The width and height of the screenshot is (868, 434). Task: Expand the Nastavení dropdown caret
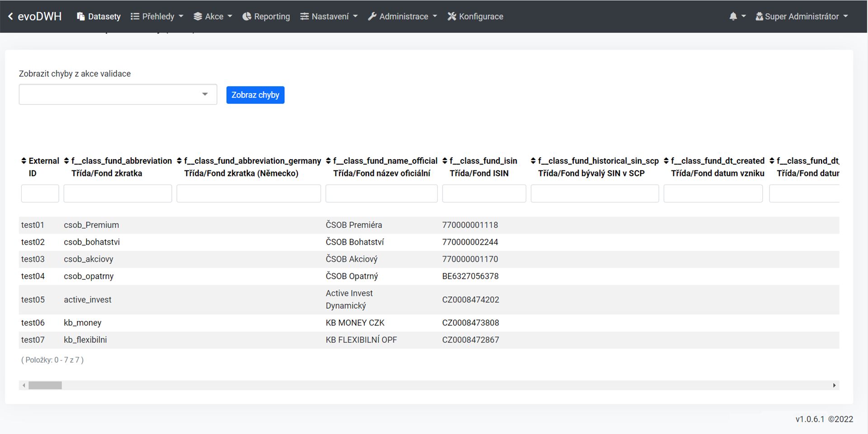pyautogui.click(x=355, y=16)
